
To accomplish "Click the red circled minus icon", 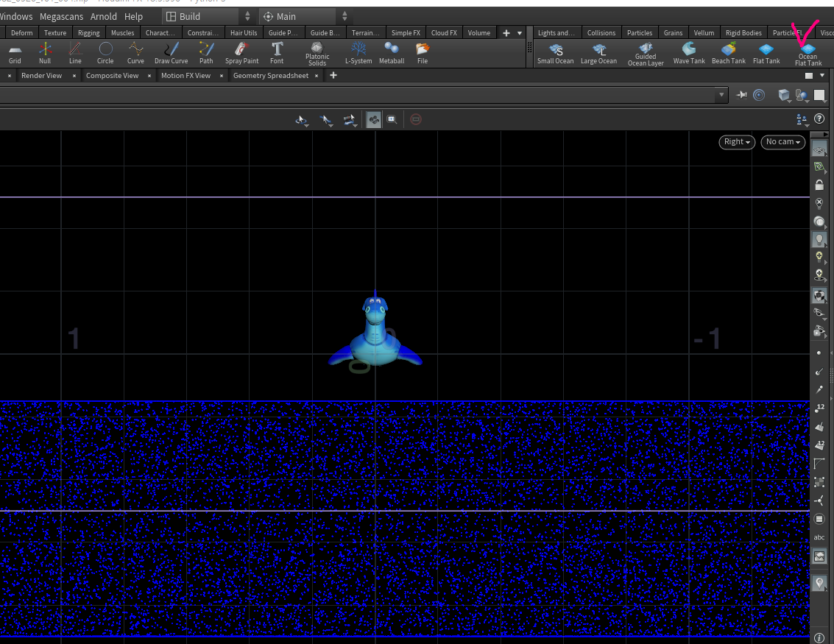I will [x=416, y=120].
